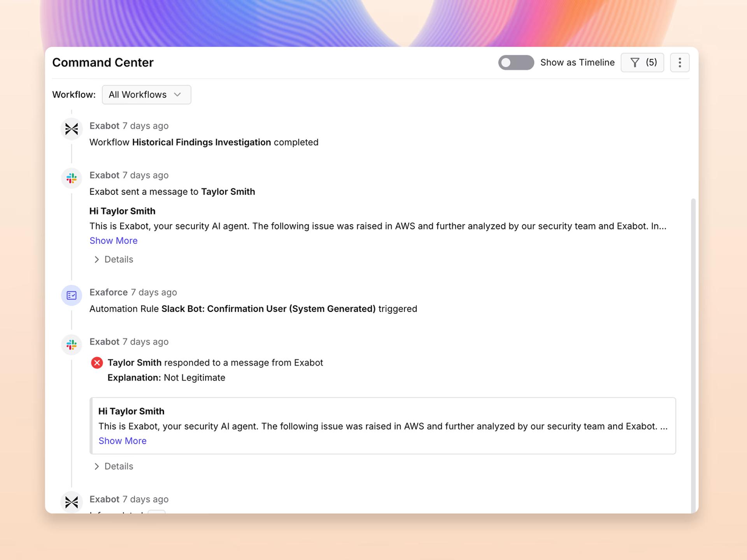Click the Slack icon beside Taylor Smith responded entry
Viewport: 747px width, 560px height.
pos(72,345)
